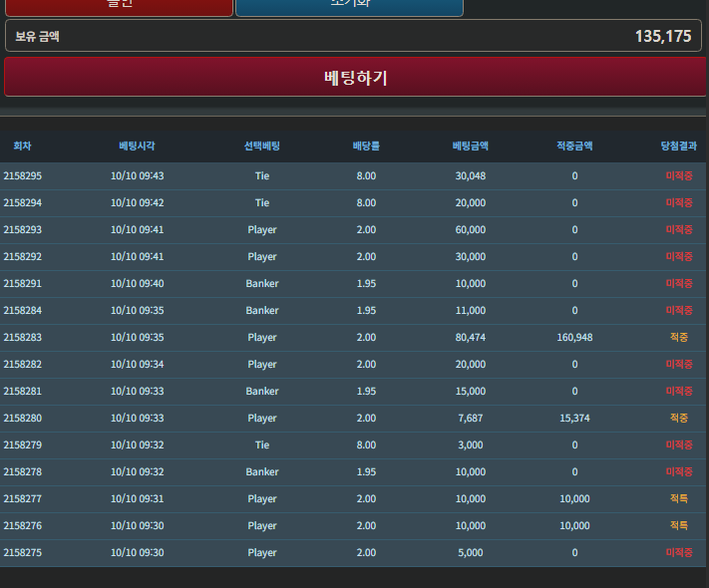
Task: Click bet time 10/10 09:43
Action: click(137, 175)
